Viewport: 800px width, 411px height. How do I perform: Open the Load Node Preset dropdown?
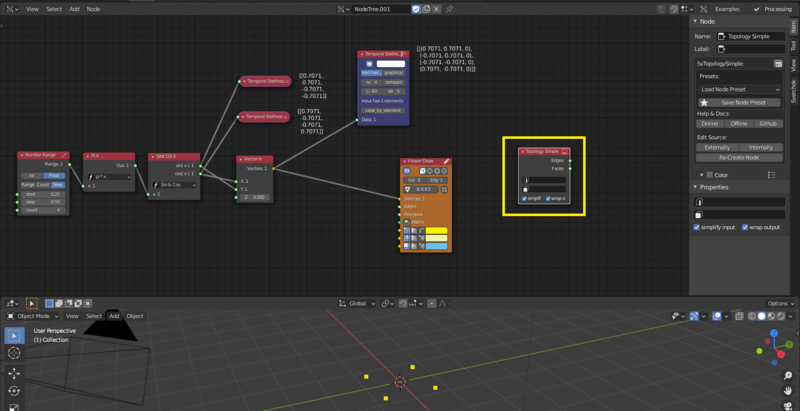pos(739,89)
